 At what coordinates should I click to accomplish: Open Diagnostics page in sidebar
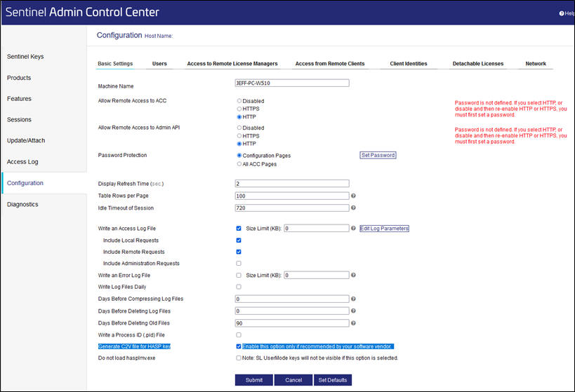point(22,204)
